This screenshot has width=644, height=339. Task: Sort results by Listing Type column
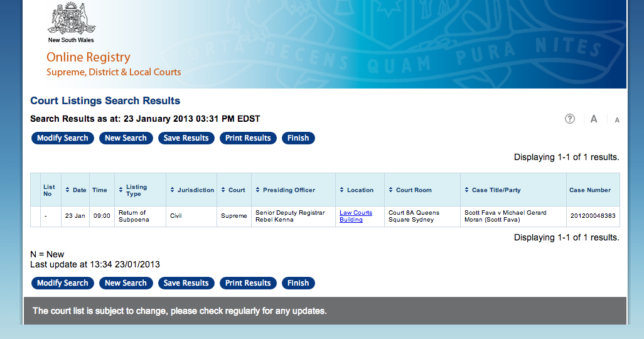tap(132, 190)
